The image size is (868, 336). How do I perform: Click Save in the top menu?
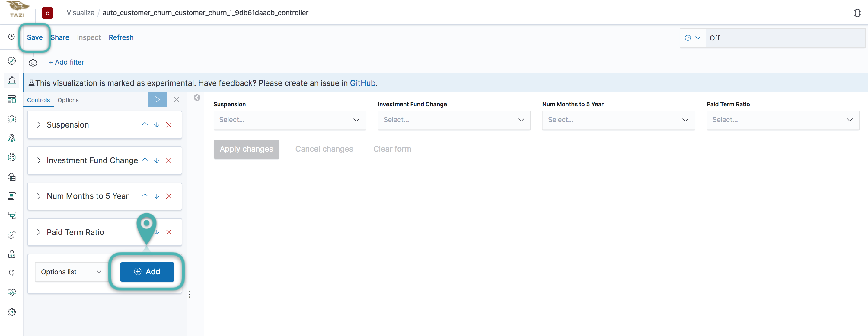pyautogui.click(x=35, y=37)
